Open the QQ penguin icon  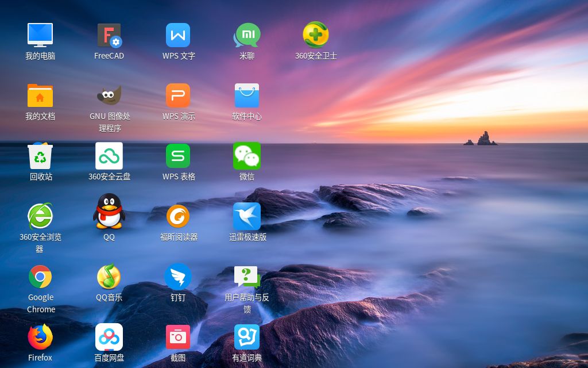click(x=109, y=212)
